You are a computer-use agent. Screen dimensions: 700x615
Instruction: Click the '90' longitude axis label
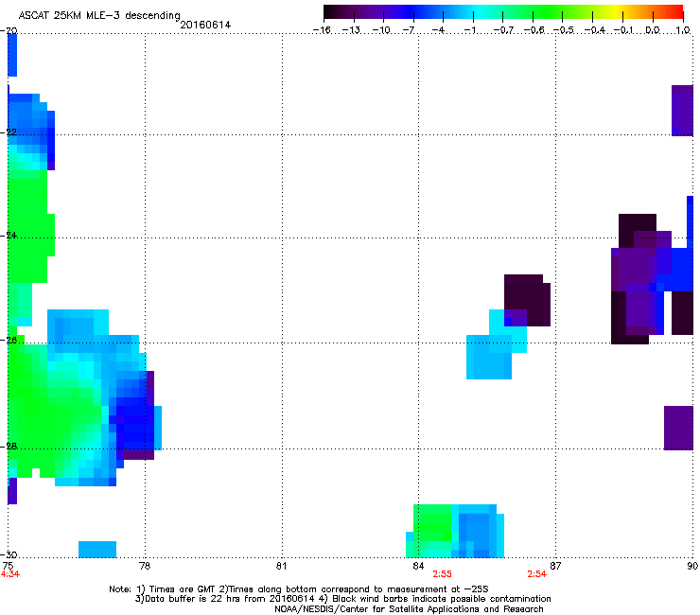pos(692,566)
